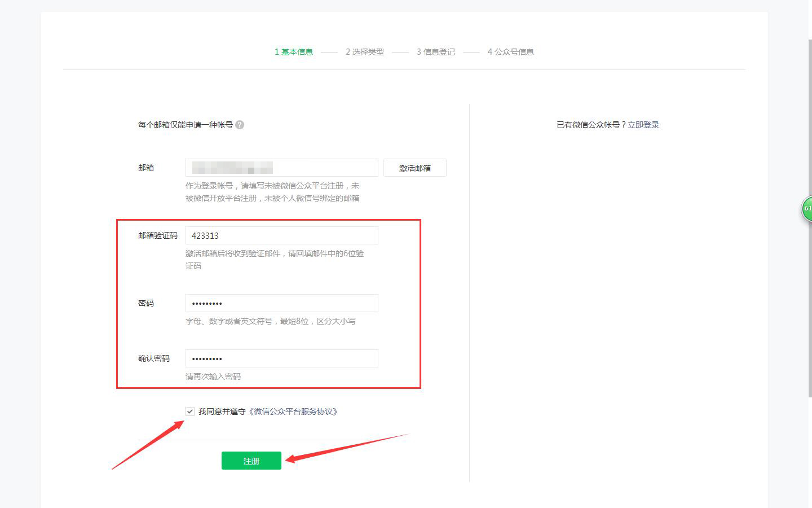The image size is (812, 508).
Task: Click the 密码 password field
Action: point(281,303)
